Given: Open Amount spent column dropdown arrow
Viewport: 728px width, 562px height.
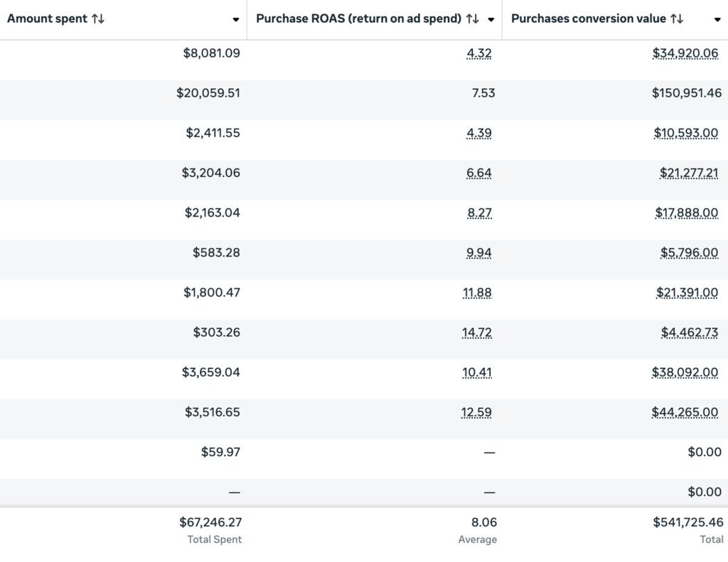Looking at the screenshot, I should 236,19.
